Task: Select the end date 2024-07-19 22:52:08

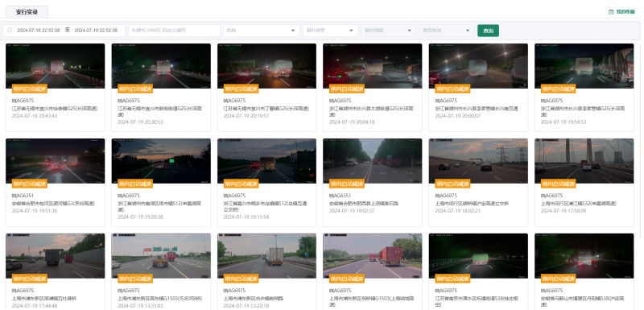Action: (96, 31)
